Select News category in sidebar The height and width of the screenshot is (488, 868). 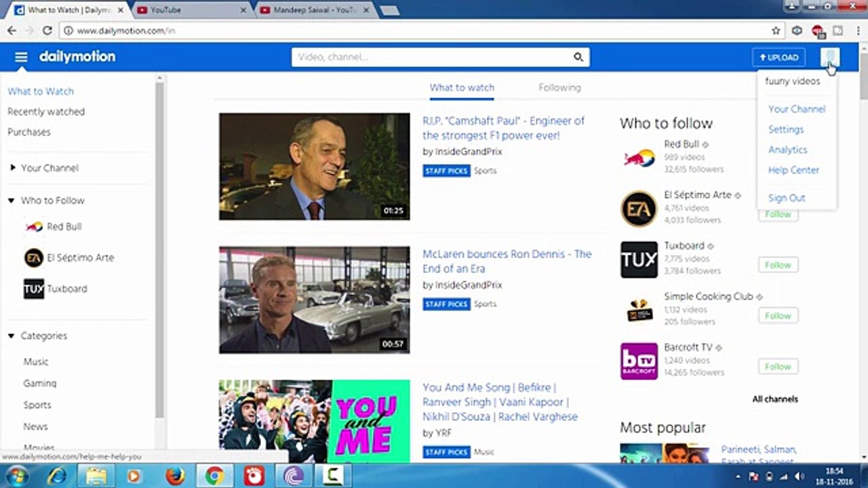(x=36, y=427)
